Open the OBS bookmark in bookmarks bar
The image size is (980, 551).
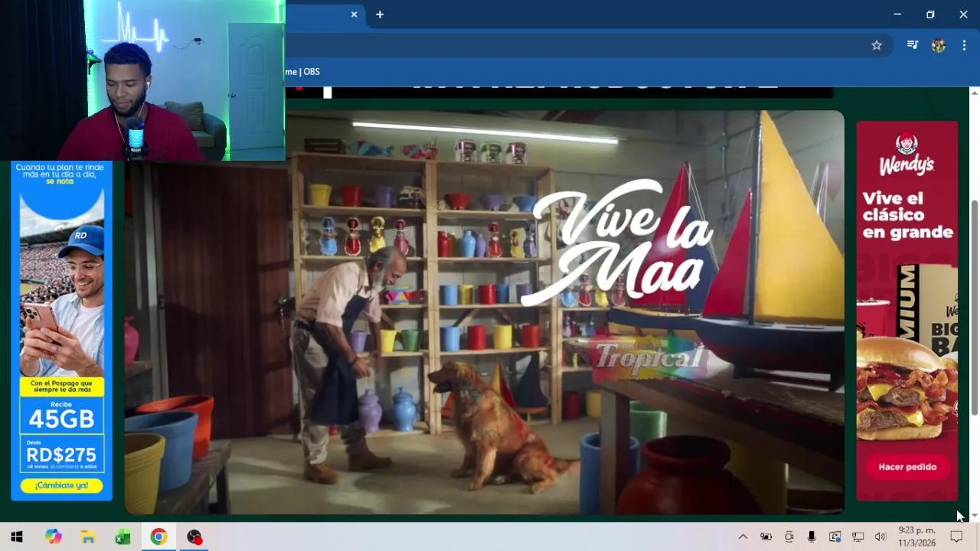pos(303,72)
